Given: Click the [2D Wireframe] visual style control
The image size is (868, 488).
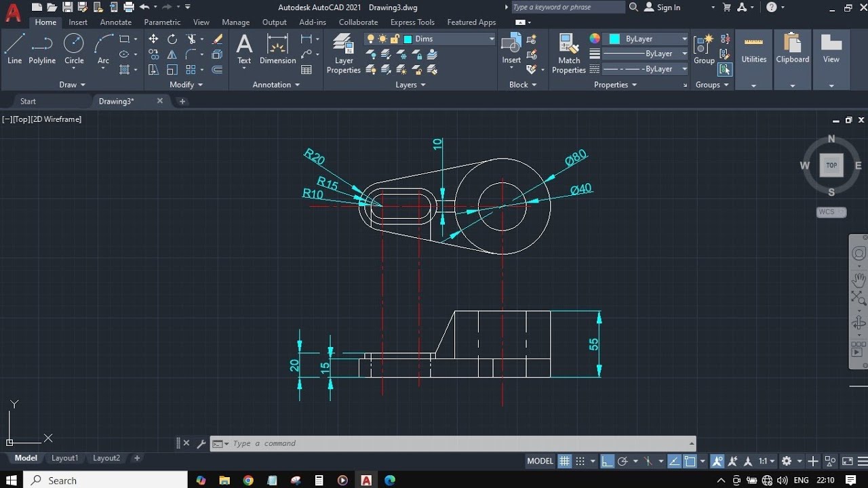Looking at the screenshot, I should pos(56,119).
